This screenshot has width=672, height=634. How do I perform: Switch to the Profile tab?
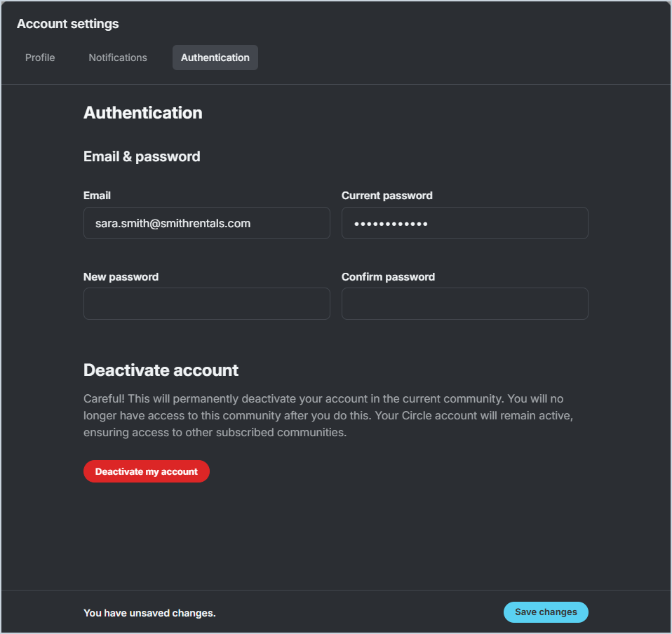click(x=40, y=58)
